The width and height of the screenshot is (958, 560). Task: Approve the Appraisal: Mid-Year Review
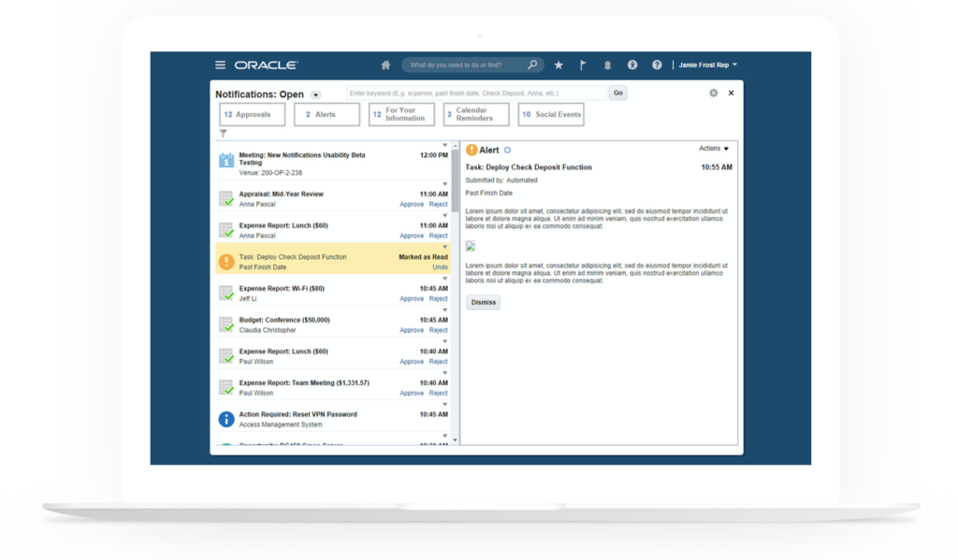tap(412, 205)
